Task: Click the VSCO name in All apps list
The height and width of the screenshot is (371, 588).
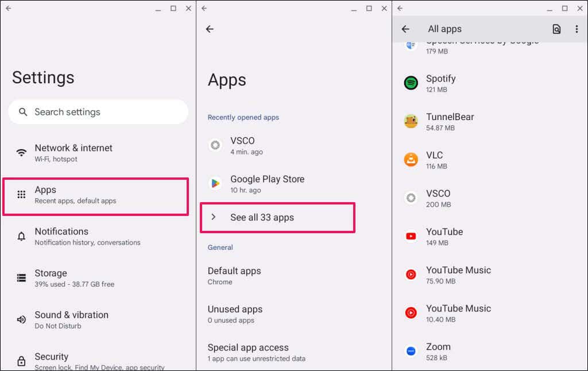Action: (x=438, y=193)
